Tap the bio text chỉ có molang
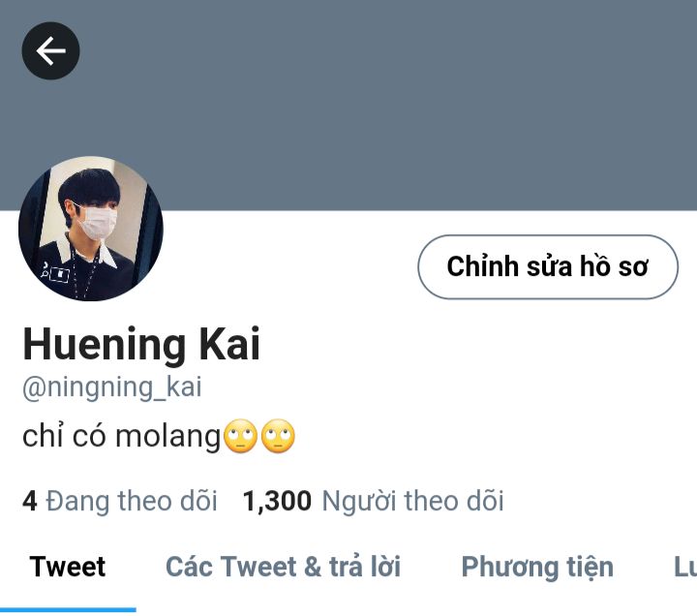This screenshot has width=697, height=616. [121, 436]
